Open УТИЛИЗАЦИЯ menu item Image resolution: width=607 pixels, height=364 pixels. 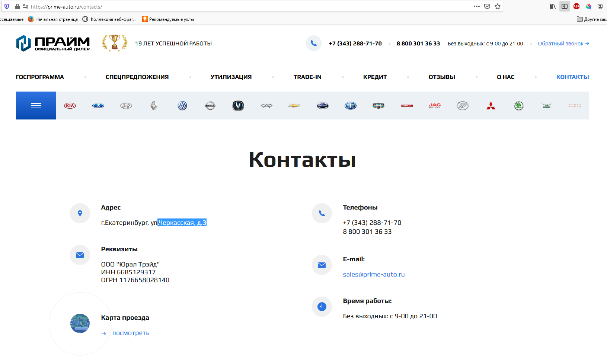231,77
